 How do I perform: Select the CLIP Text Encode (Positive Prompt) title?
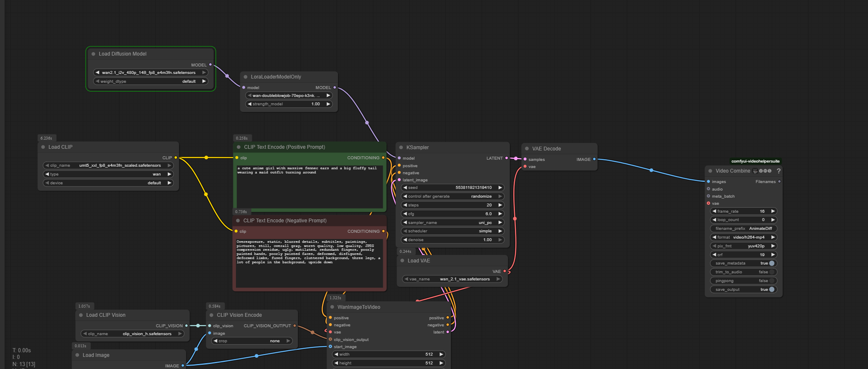[284, 147]
